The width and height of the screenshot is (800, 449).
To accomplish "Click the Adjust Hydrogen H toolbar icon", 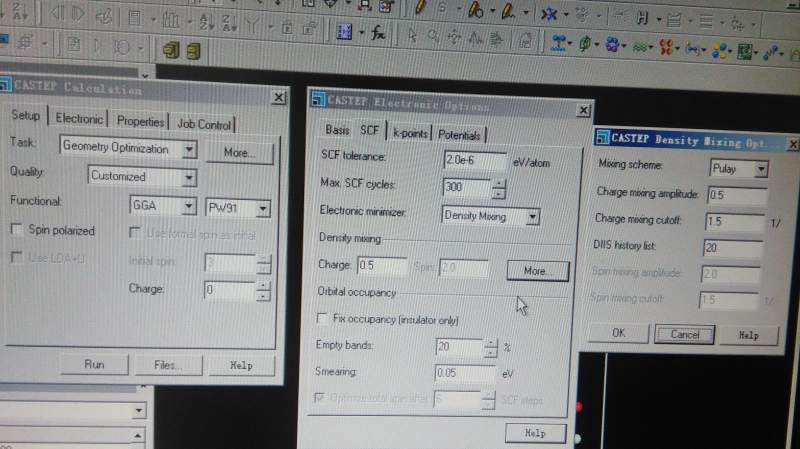I will point(642,18).
